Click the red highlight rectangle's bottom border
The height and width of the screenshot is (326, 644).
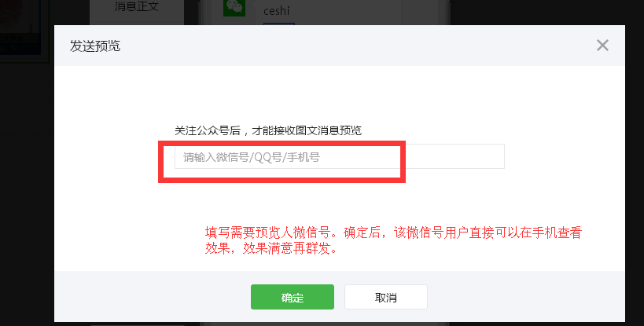point(282,180)
